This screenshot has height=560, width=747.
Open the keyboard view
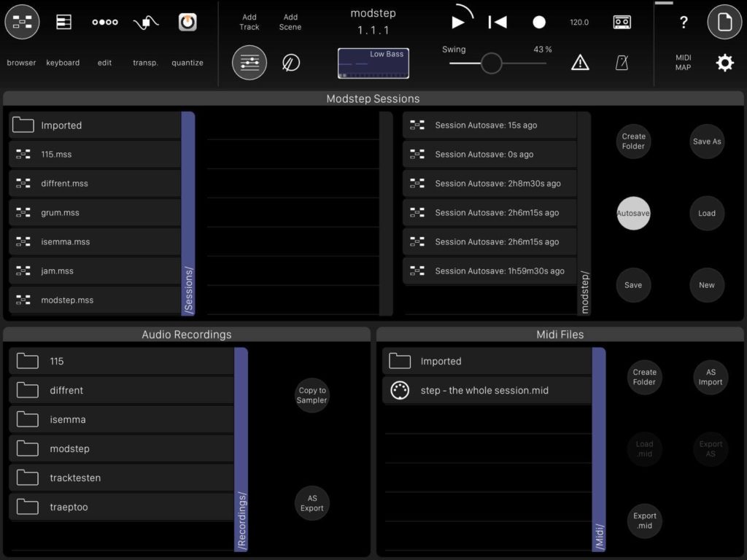pos(63,23)
